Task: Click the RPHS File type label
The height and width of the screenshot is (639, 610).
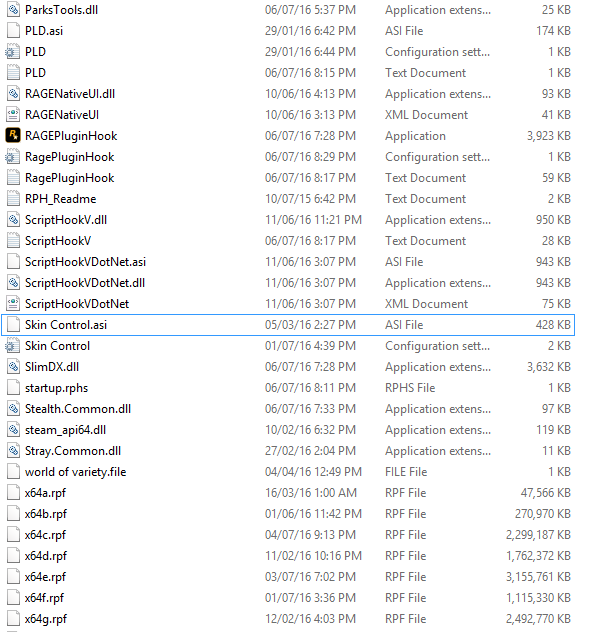Action: click(410, 388)
